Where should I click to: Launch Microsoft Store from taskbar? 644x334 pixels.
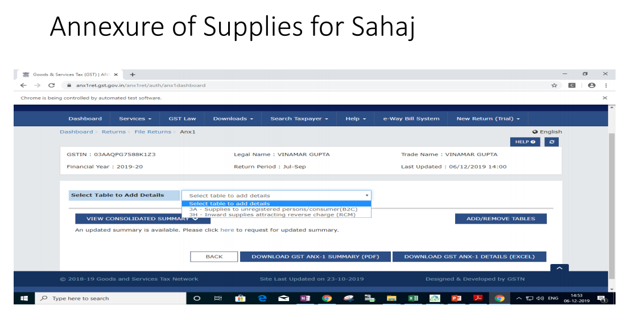tap(240, 298)
